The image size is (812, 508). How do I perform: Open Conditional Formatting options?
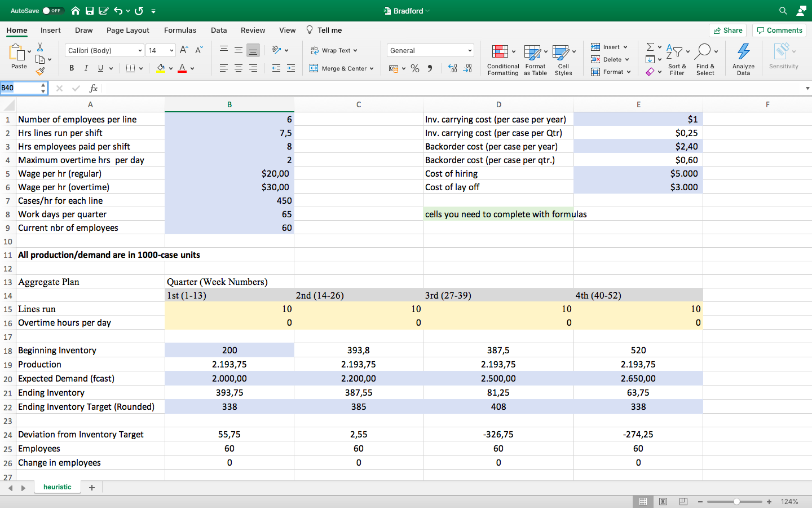tap(502, 59)
